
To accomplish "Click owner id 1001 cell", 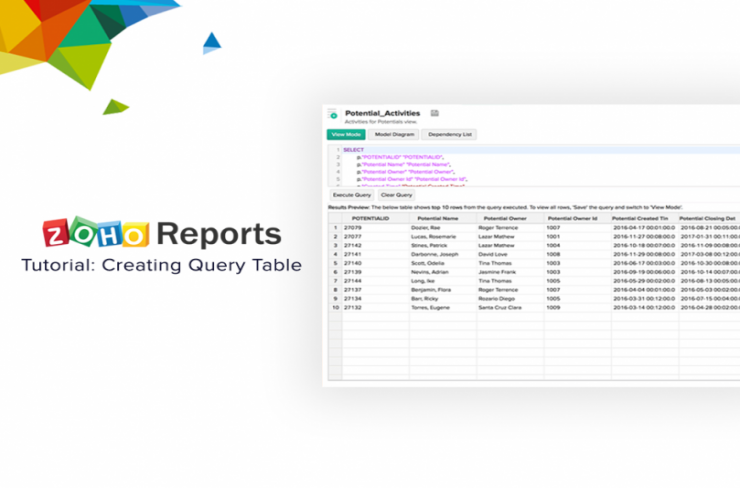I will click(x=578, y=237).
